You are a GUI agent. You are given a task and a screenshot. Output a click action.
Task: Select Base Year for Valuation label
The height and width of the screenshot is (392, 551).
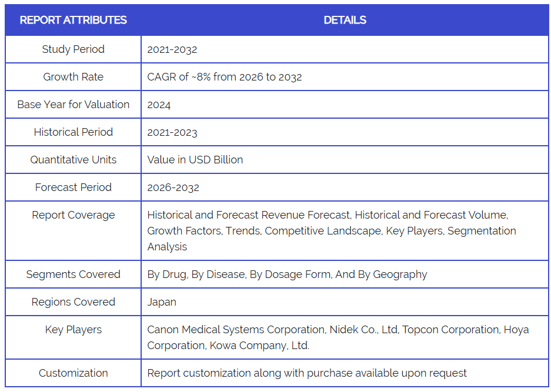point(73,105)
